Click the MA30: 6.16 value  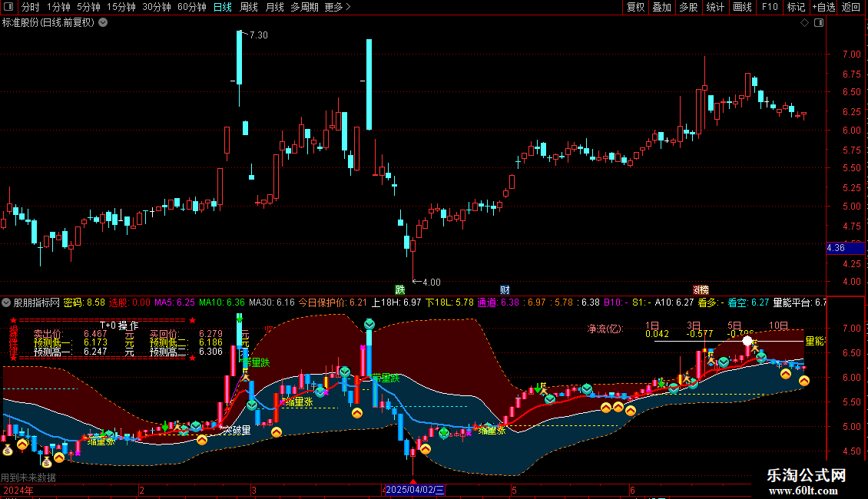pyautogui.click(x=272, y=302)
